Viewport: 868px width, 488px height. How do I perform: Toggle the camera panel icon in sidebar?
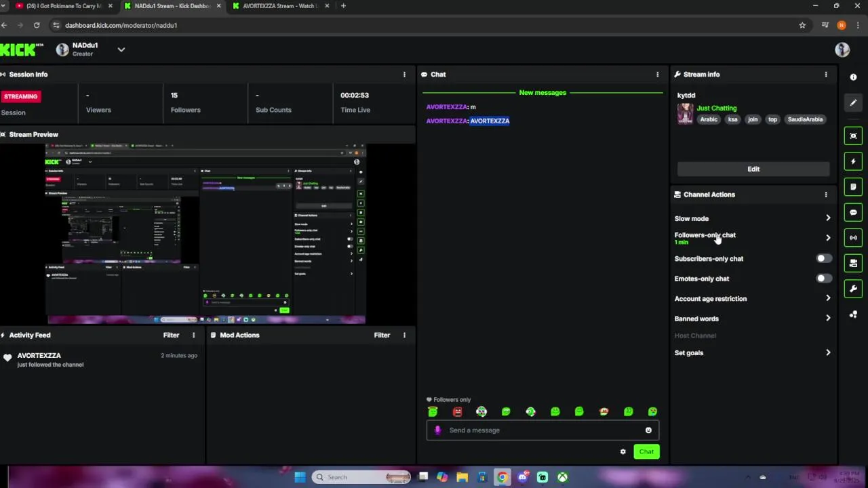(x=853, y=263)
